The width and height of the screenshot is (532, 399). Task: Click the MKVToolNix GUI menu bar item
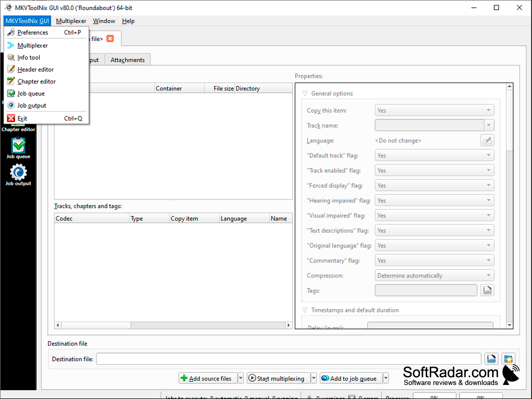pos(28,21)
